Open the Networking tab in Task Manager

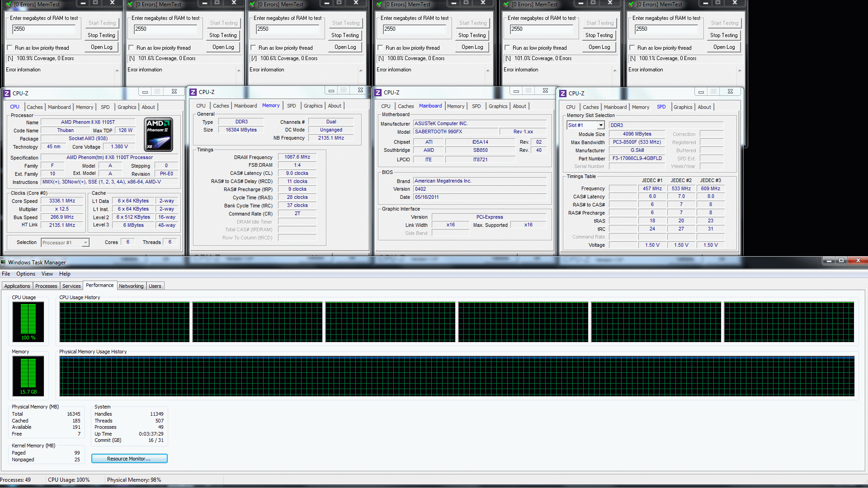click(131, 286)
